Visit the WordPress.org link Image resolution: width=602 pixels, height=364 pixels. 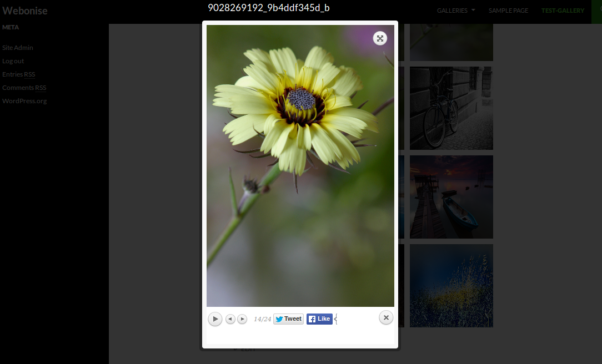click(x=24, y=101)
